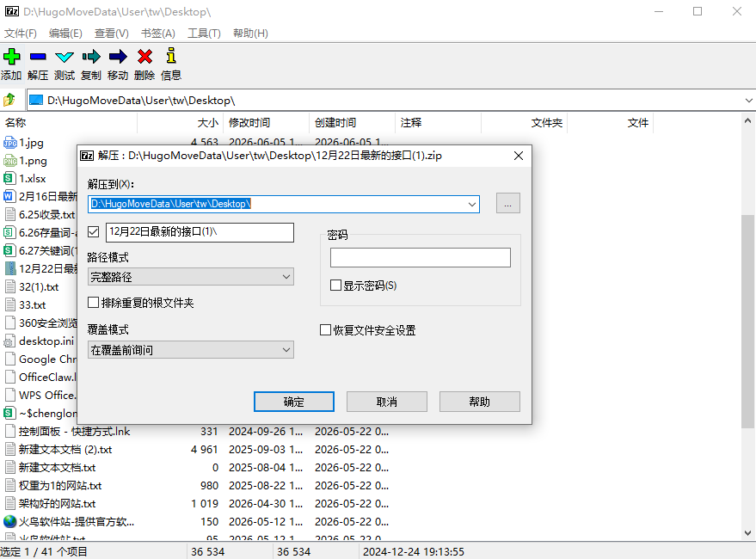This screenshot has height=559, width=756.
Task: Open the 路径模式 完整路径 dropdown
Action: click(191, 277)
